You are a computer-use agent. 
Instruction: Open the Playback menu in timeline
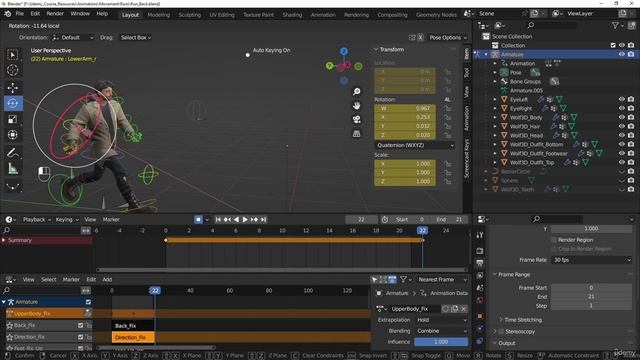point(37,220)
